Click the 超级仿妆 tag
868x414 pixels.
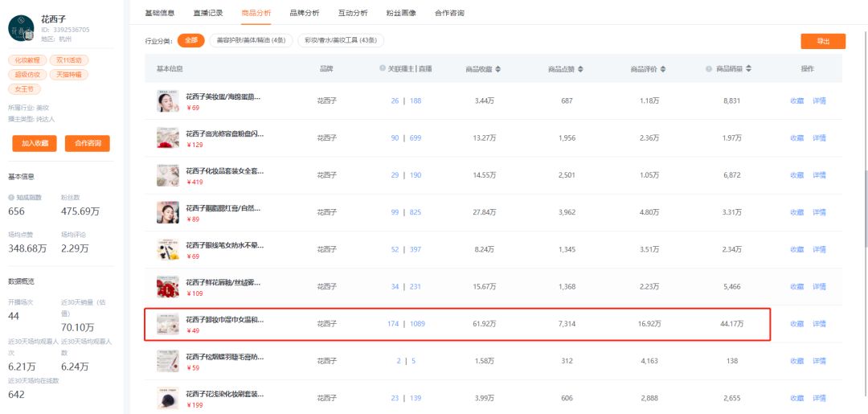click(x=27, y=75)
